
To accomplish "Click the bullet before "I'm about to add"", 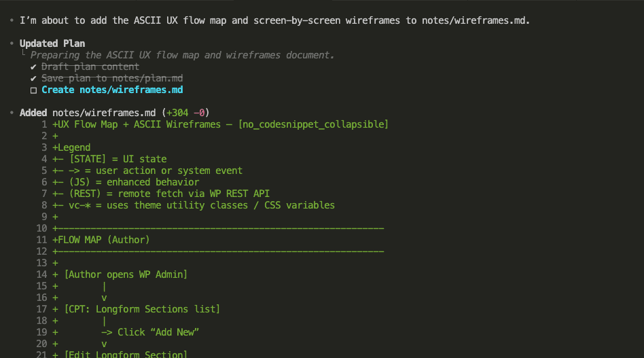I will pyautogui.click(x=12, y=20).
